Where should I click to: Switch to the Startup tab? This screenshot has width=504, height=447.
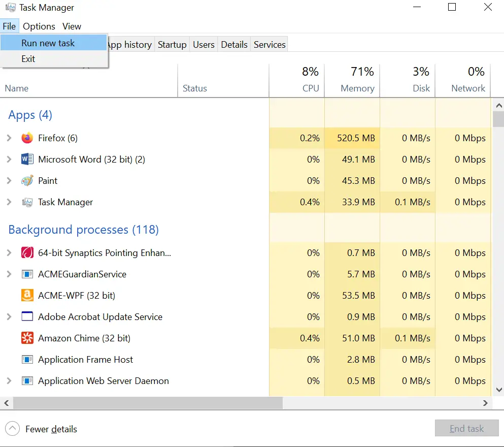172,44
